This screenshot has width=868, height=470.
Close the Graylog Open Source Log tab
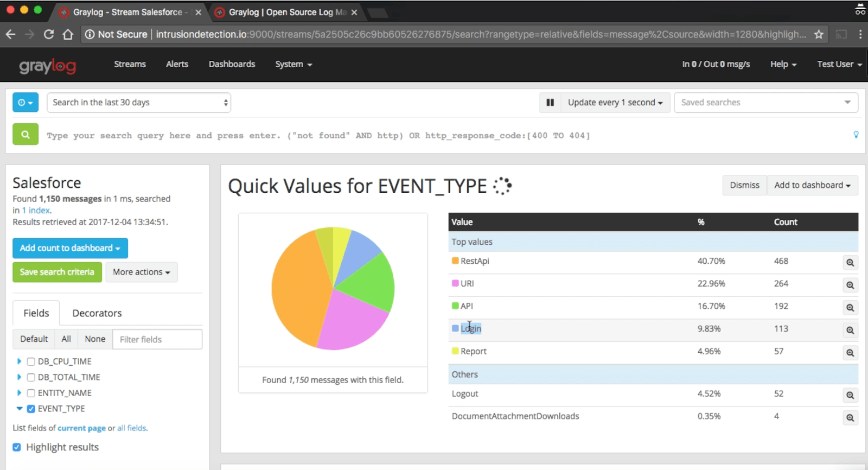354,12
